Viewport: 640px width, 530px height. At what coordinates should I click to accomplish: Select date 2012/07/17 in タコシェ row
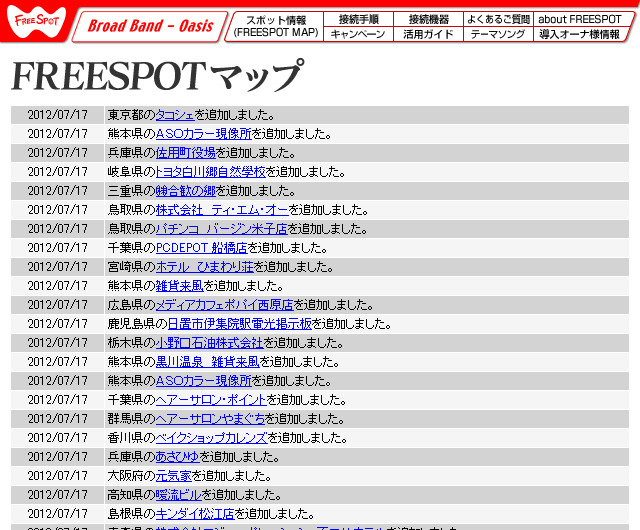pyautogui.click(x=58, y=115)
